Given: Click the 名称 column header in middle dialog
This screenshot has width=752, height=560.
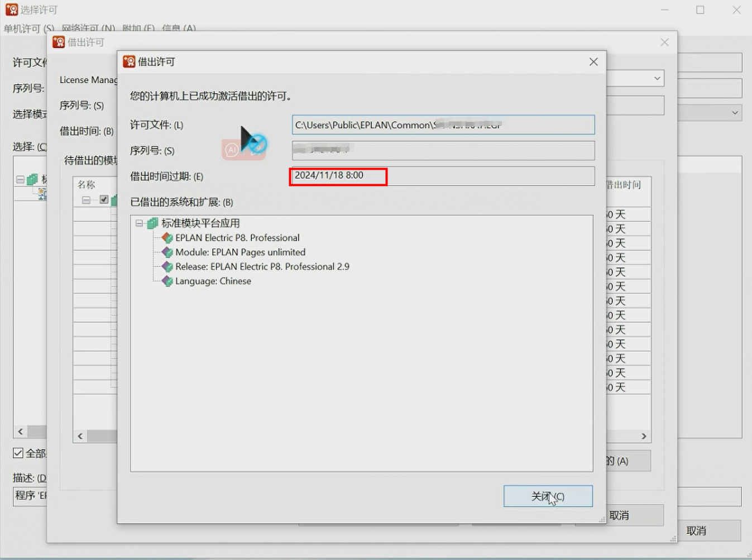Looking at the screenshot, I should click(x=87, y=185).
